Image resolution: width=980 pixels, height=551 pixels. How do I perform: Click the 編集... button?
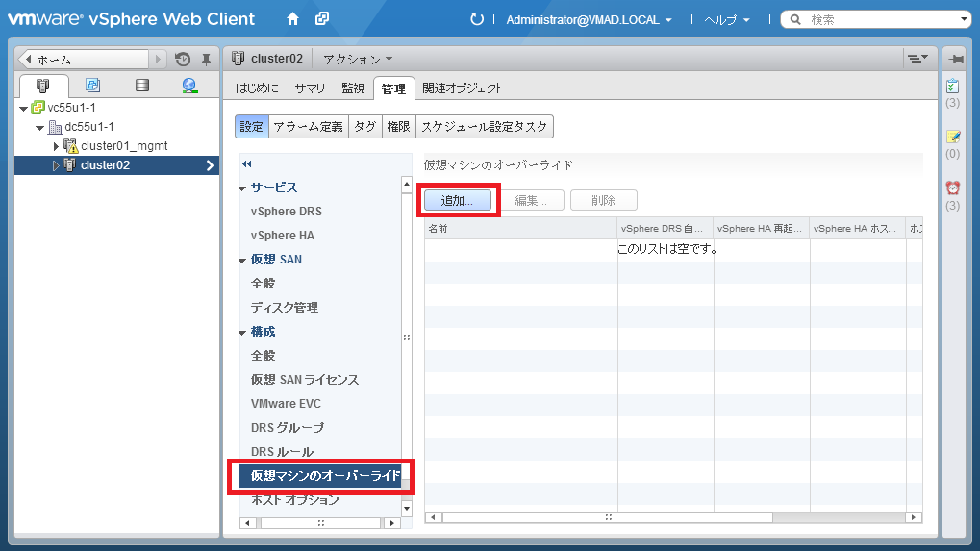[531, 201]
